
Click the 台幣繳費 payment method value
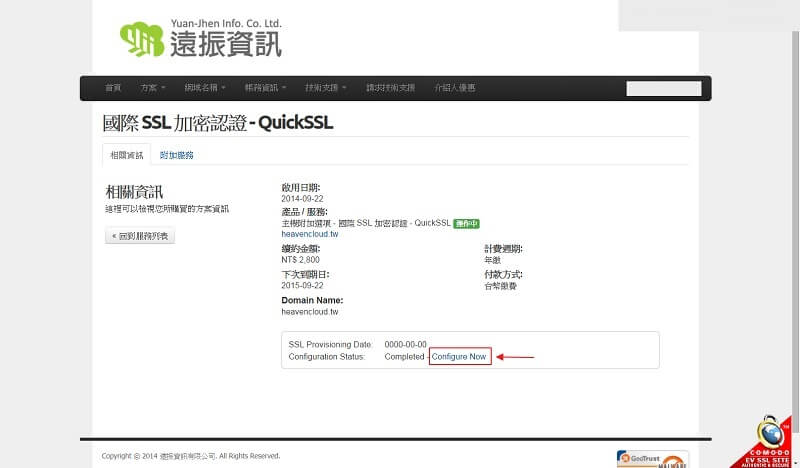coord(501,286)
